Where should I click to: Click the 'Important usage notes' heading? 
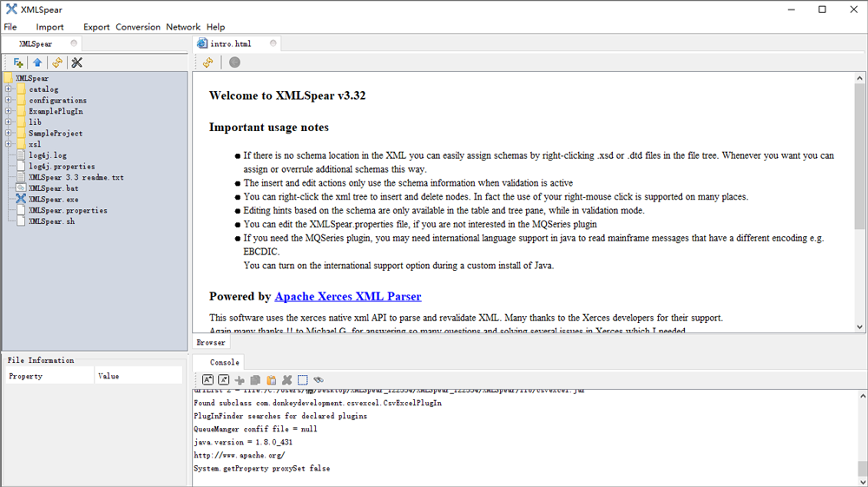(269, 128)
